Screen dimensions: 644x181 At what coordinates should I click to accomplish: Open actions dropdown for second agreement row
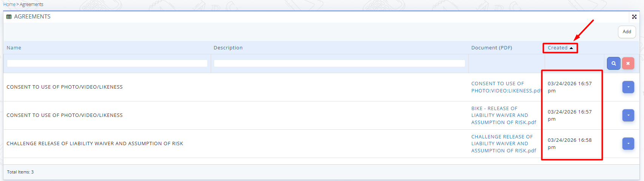pyautogui.click(x=628, y=115)
